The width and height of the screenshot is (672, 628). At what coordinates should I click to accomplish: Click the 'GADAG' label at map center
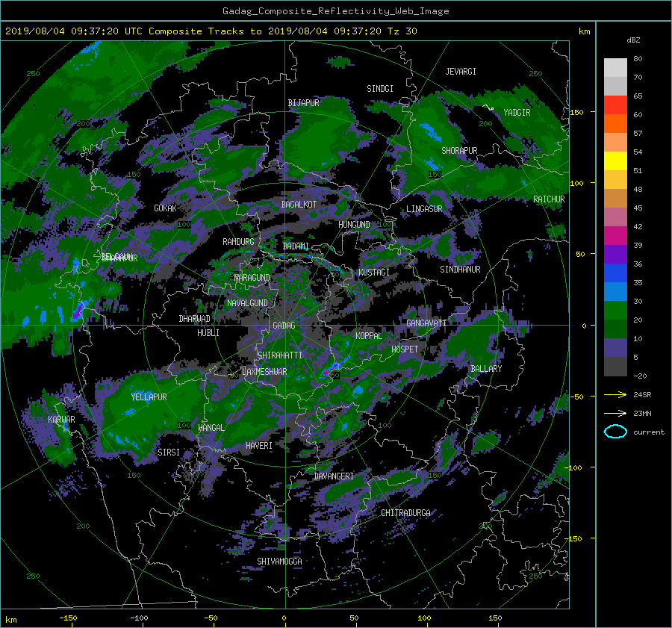284,326
